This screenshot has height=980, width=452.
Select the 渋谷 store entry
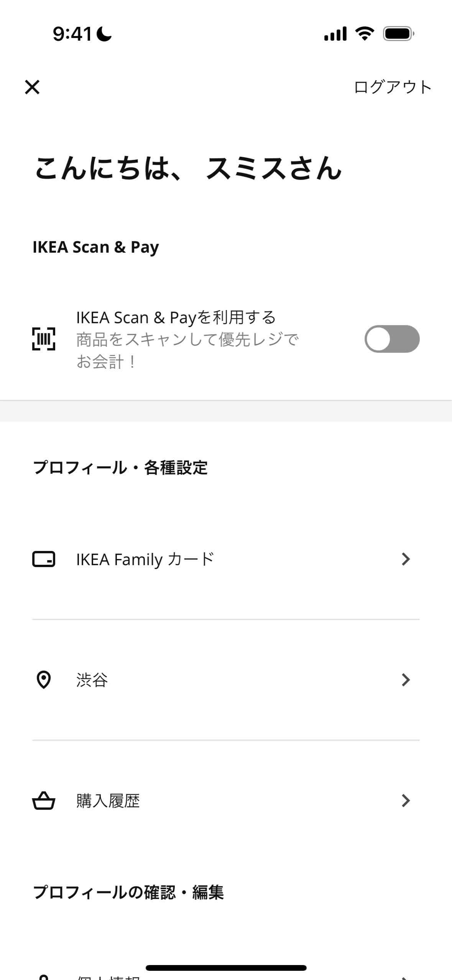[x=92, y=680]
